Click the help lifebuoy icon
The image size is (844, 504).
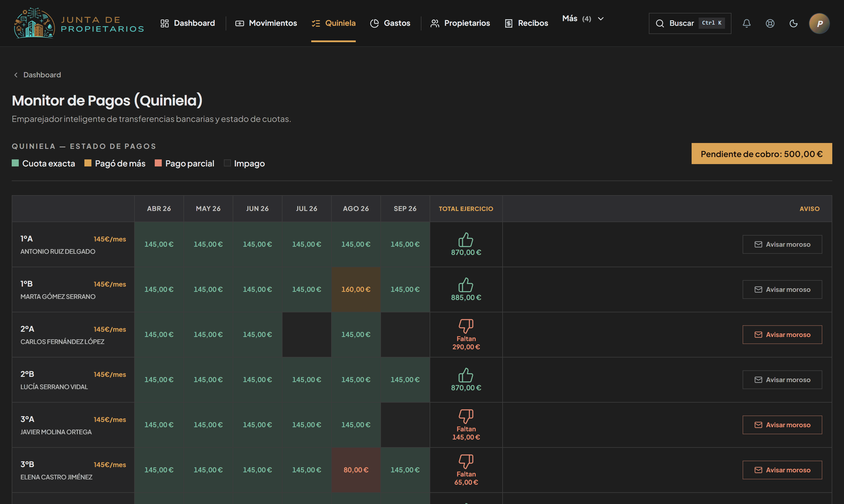pos(770,23)
